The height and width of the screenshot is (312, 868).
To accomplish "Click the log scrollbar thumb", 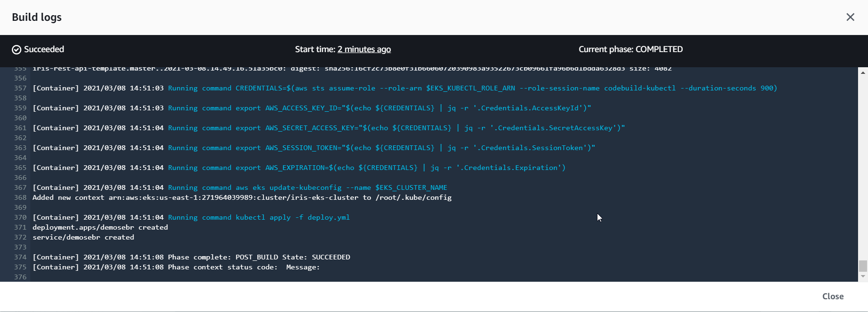I will 863,266.
